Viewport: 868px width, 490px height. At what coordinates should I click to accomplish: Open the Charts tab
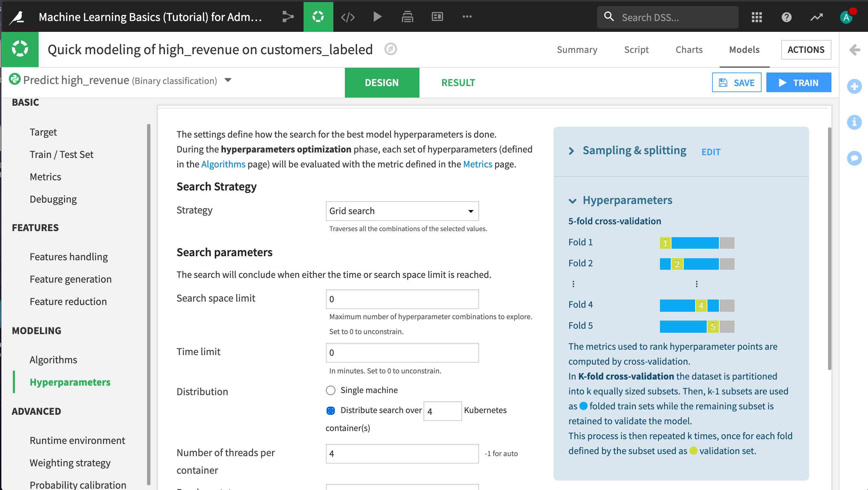click(x=689, y=50)
